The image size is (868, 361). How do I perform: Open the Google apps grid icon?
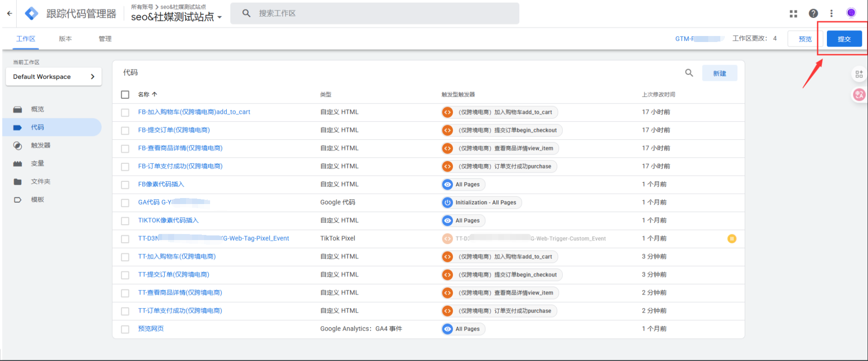tap(793, 14)
